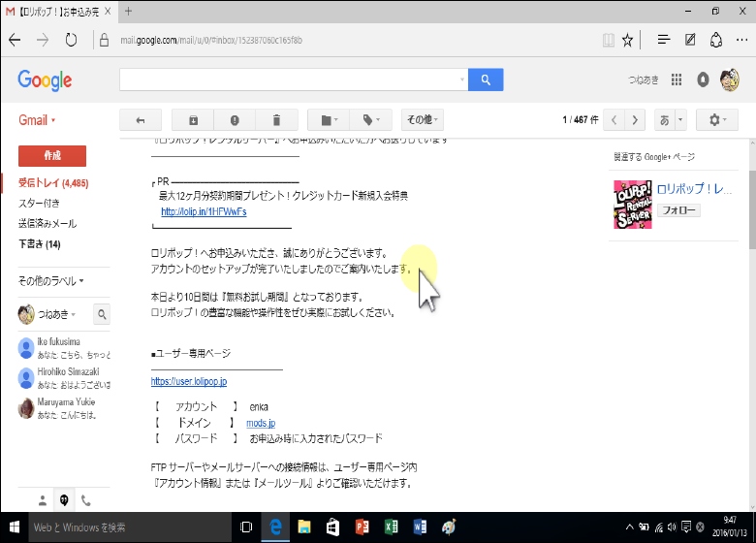Click フォロー follow button

point(678,210)
